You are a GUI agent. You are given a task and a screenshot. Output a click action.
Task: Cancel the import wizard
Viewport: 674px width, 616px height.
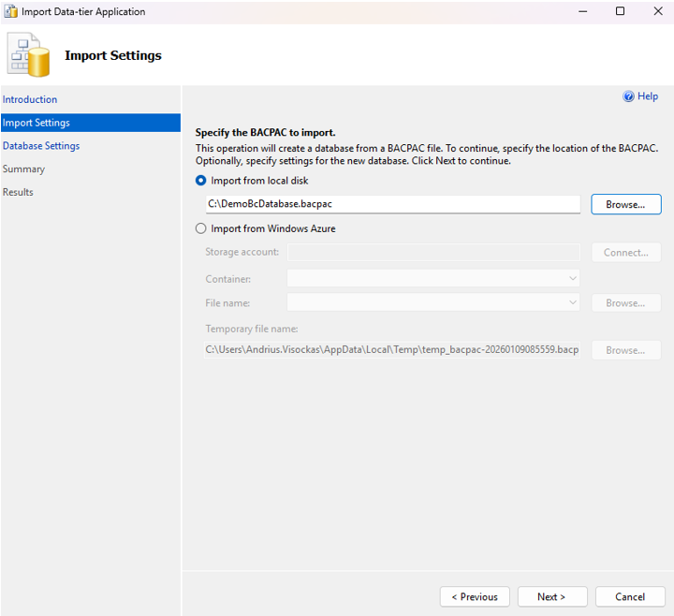click(x=630, y=596)
